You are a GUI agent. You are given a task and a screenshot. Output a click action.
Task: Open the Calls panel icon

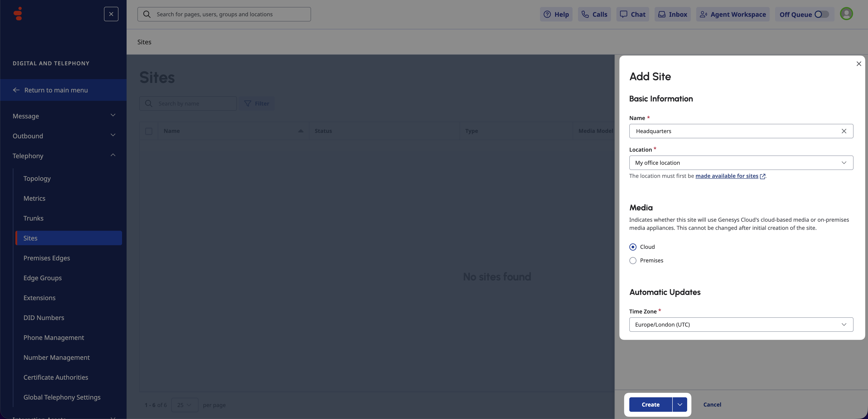(585, 14)
